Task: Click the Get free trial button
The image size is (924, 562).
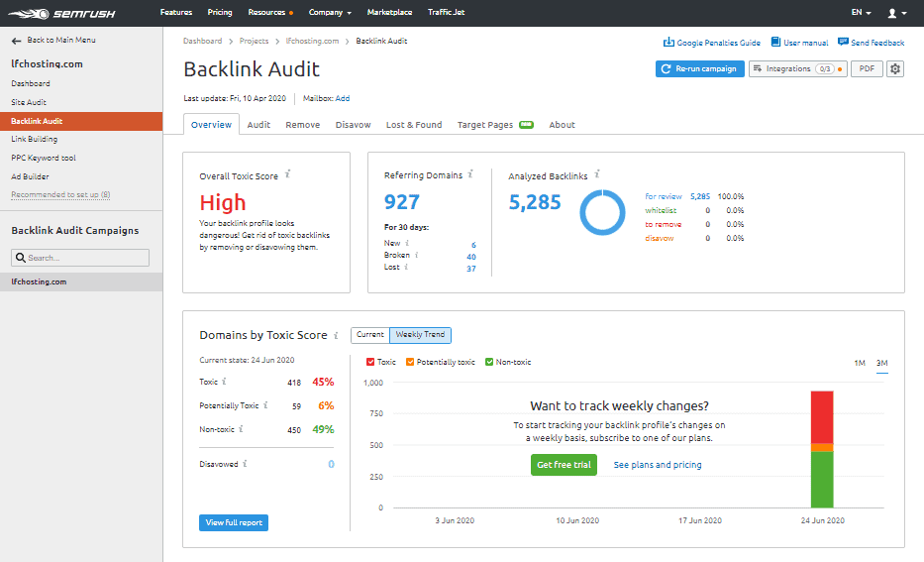Action: coord(564,465)
